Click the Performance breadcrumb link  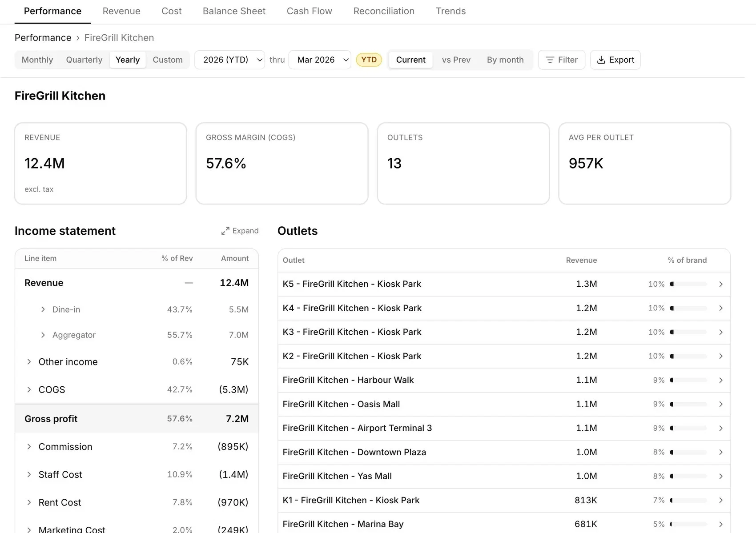click(43, 38)
